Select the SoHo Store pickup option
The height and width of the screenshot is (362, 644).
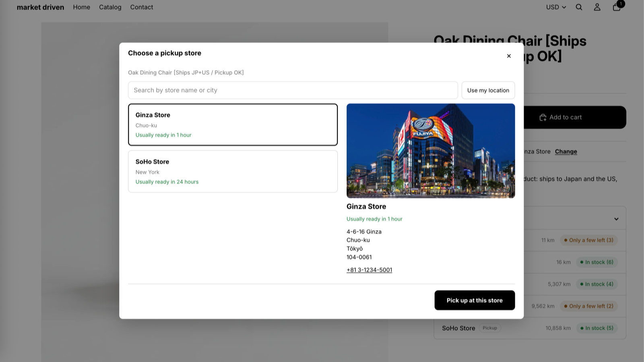pos(233,171)
